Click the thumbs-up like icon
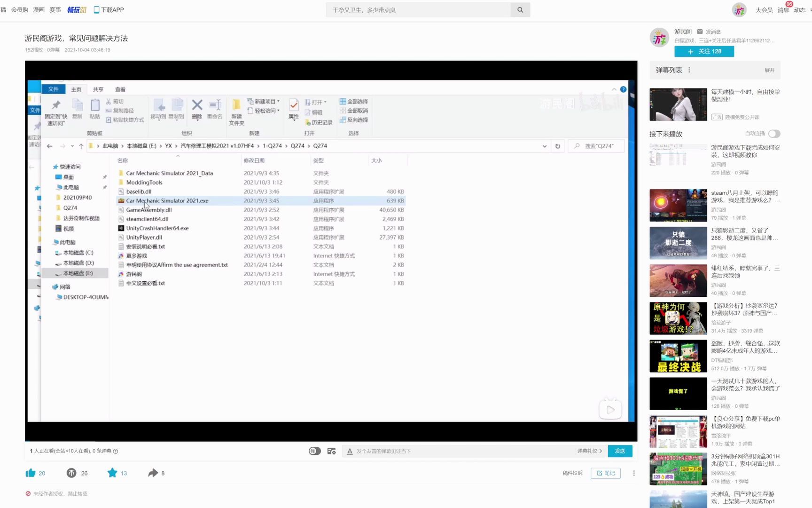This screenshot has height=508, width=812. pos(31,473)
